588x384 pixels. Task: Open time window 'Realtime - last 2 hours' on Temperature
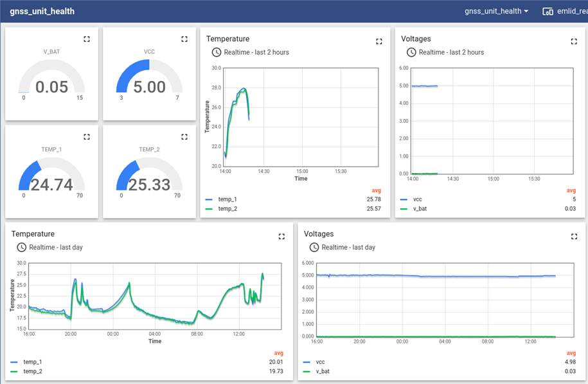251,52
